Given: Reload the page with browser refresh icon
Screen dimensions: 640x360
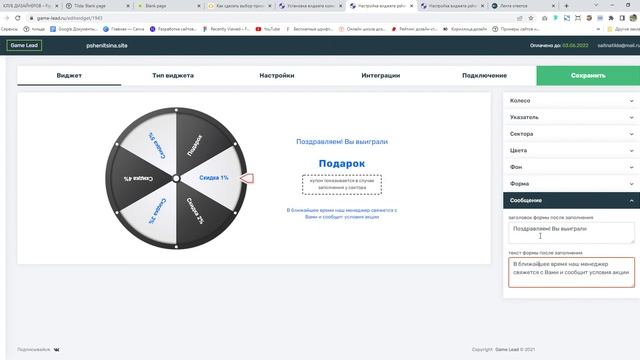Looking at the screenshot, I should click(x=18, y=18).
